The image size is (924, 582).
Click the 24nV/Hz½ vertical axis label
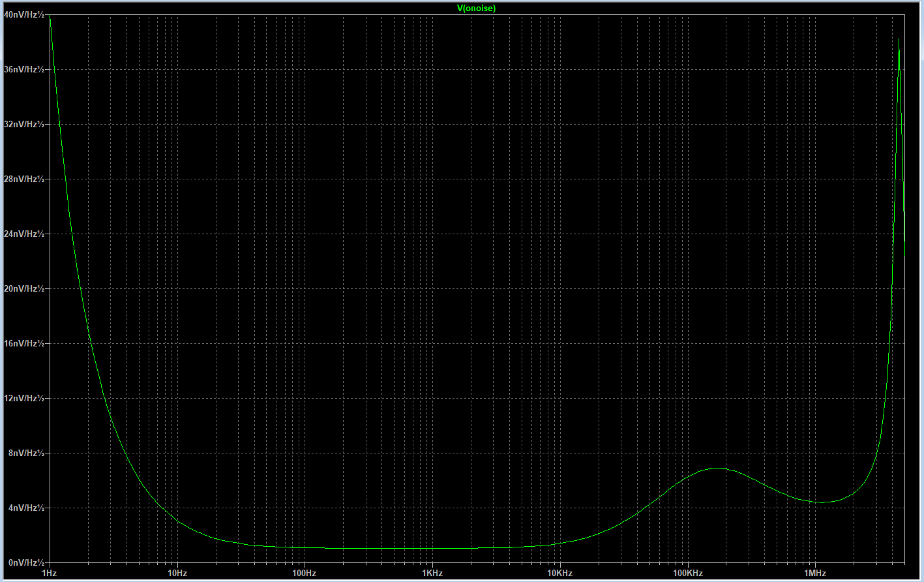(24, 234)
